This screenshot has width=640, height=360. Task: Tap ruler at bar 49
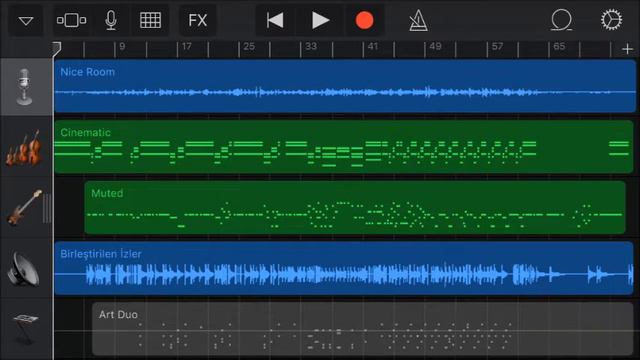[x=435, y=47]
